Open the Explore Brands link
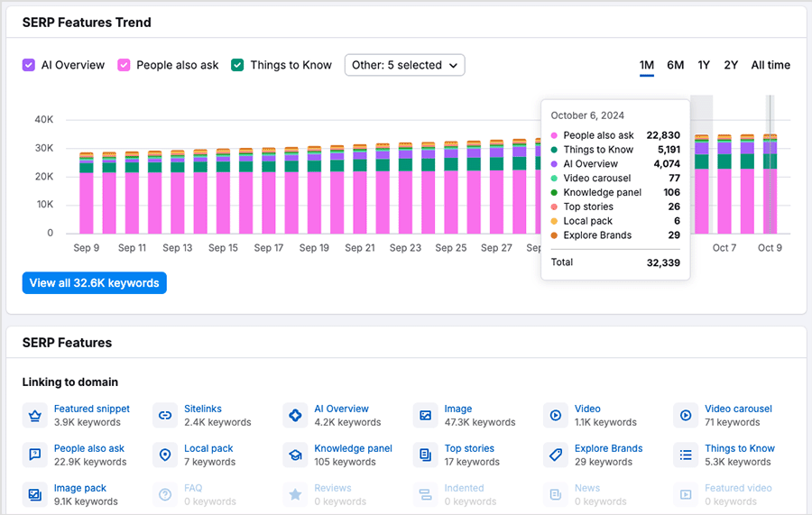The height and width of the screenshot is (515, 812). coord(608,448)
